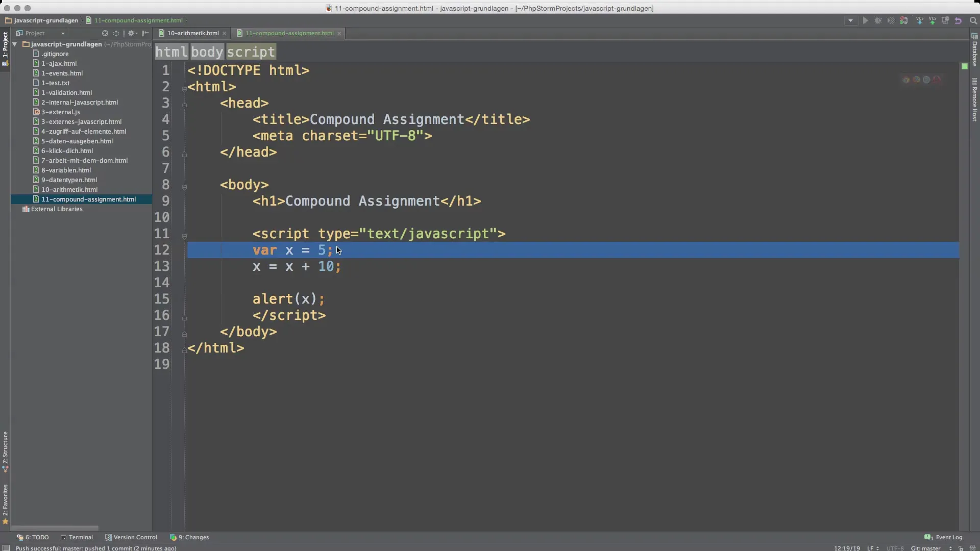Fold the body block at line 8
The image size is (980, 551).
184,187
